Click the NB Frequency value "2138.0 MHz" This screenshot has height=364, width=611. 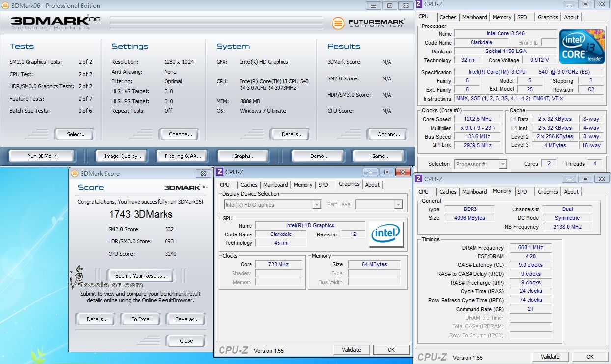[x=567, y=227]
